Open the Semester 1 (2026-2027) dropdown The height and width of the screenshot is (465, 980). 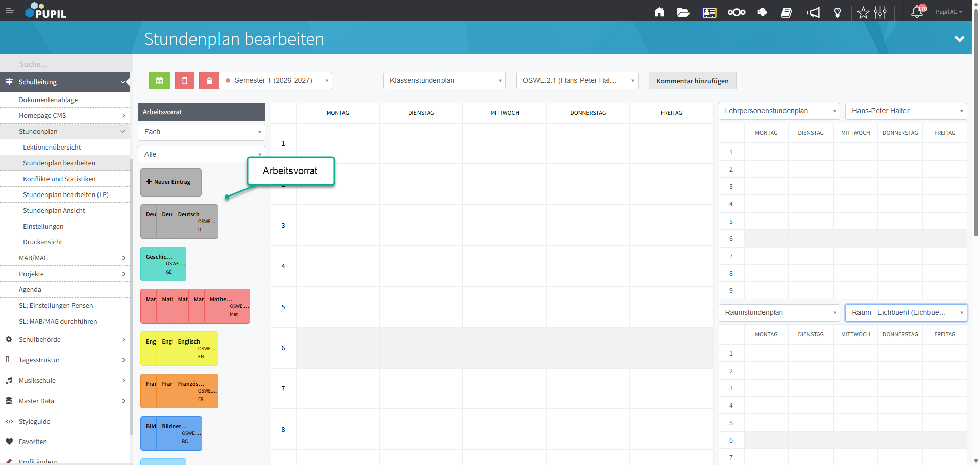pyautogui.click(x=276, y=81)
